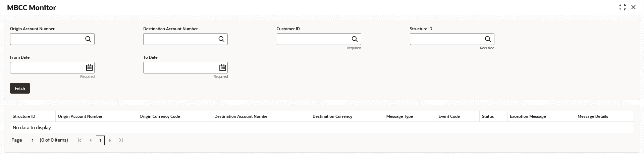The image size is (644, 154).
Task: Open Structure ID lookup magnifier icon
Action: (488, 39)
